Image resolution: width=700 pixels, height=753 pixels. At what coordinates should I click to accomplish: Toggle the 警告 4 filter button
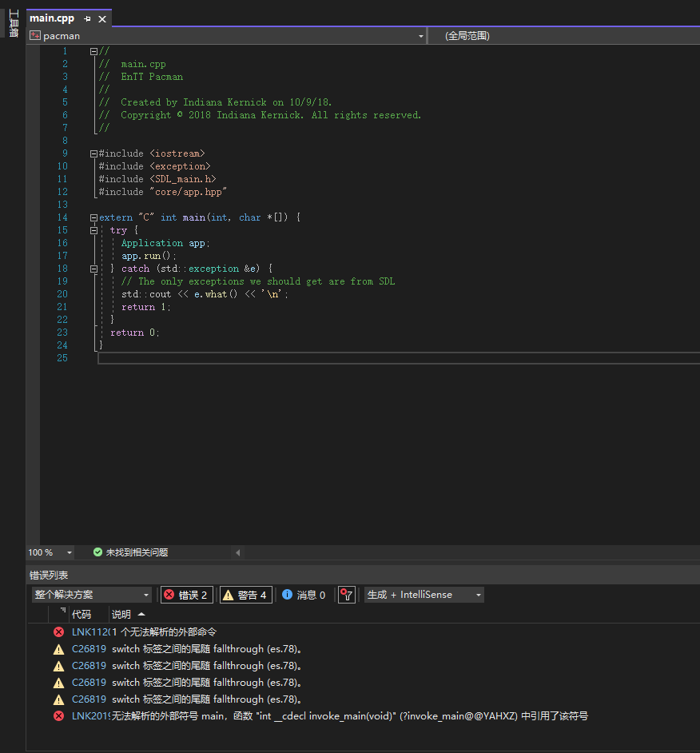(246, 595)
